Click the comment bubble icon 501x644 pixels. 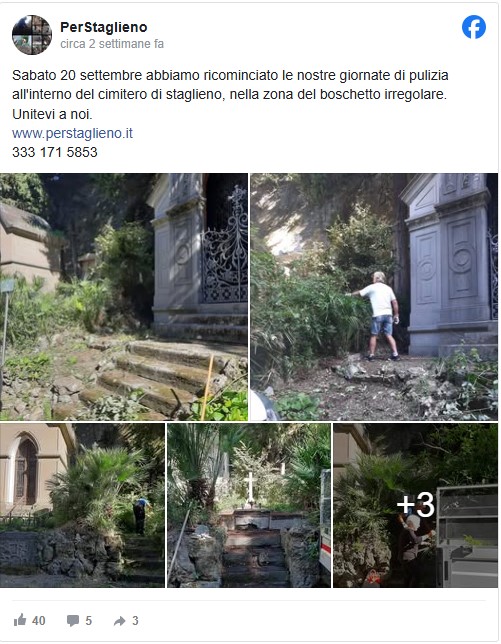[73, 620]
